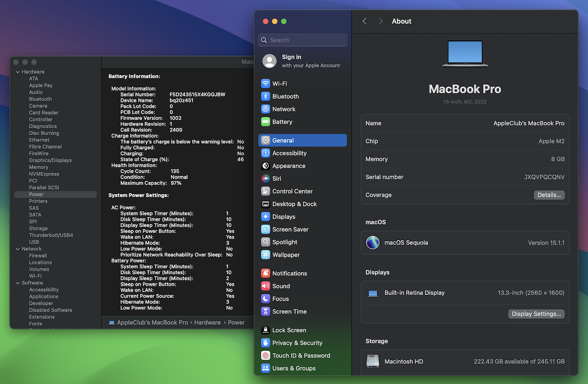Image resolution: width=588 pixels, height=384 pixels.
Task: Click the Memory value 8 GB
Action: point(558,159)
